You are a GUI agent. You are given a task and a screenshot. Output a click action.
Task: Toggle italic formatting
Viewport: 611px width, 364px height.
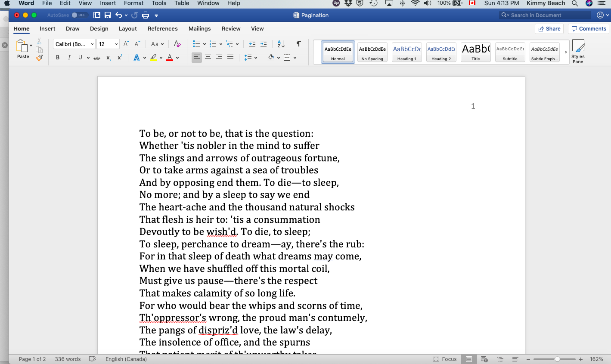(69, 58)
